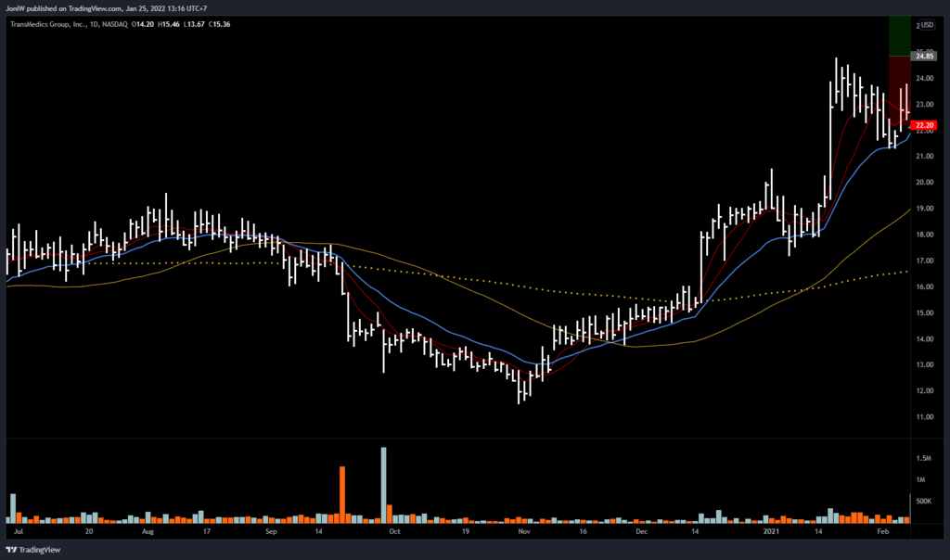950x560 pixels.
Task: Click the Dec label on time axis
Action: (640, 533)
